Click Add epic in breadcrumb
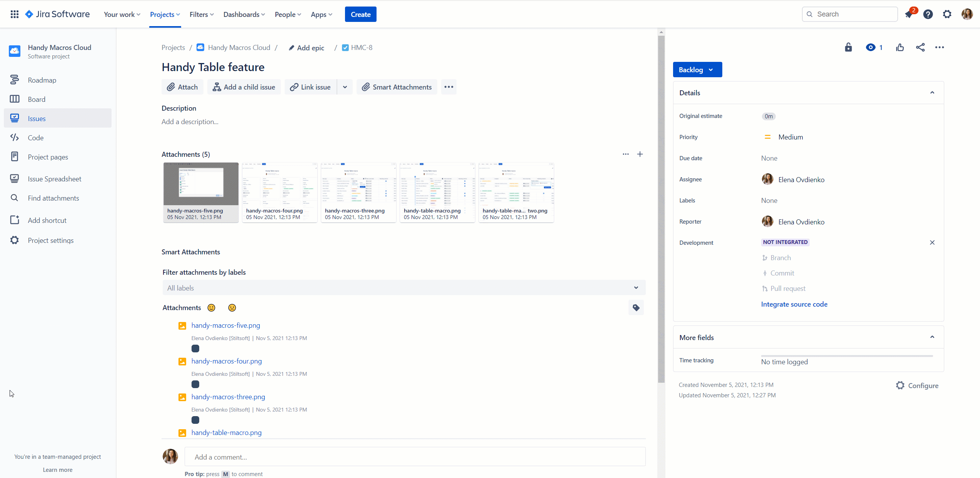 [307, 48]
